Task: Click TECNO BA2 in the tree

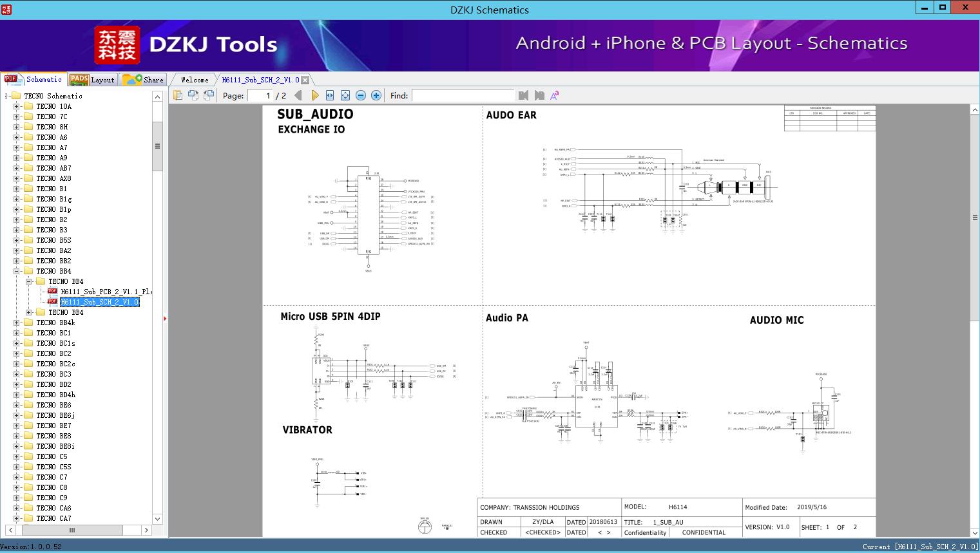Action: click(53, 250)
